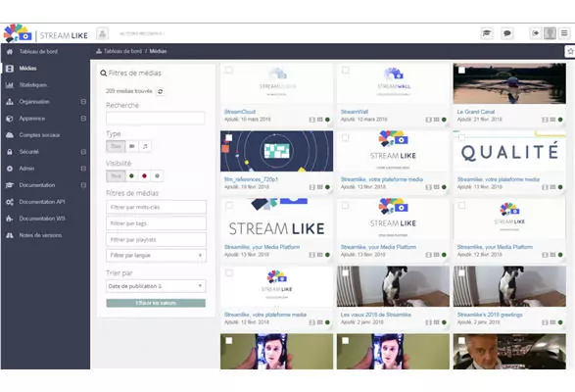Expand the Apparence sidebar submenu
Screen dimensions: 575x392
(83, 119)
